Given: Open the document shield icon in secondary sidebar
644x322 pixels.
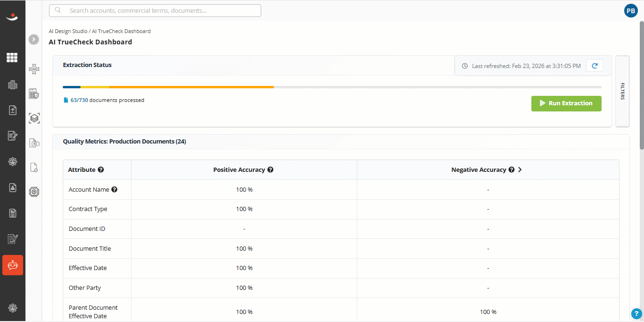Looking at the screenshot, I should pos(34,93).
